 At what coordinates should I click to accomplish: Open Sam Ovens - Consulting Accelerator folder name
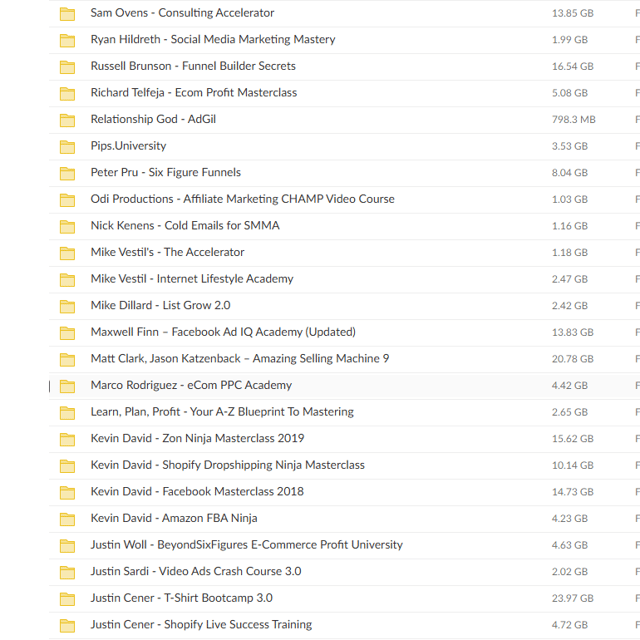pos(182,13)
